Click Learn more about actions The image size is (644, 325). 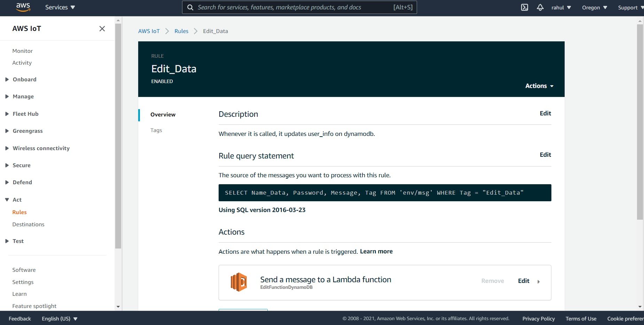click(x=376, y=251)
